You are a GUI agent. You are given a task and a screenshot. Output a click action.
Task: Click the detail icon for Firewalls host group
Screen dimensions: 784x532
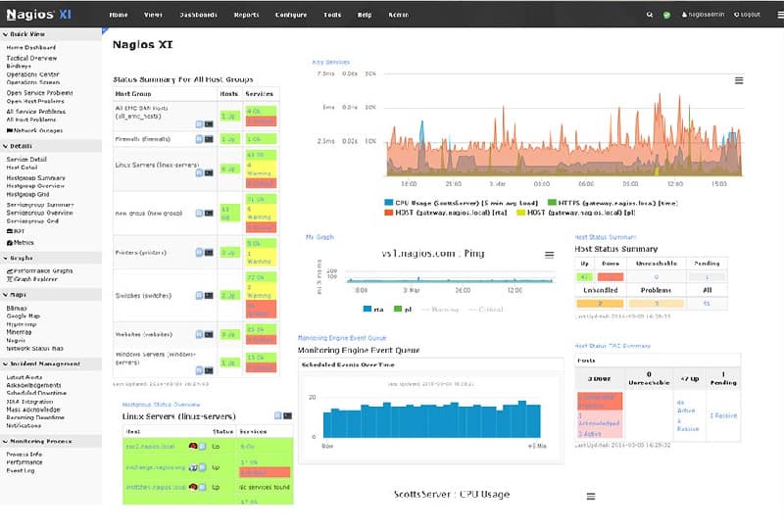point(199,139)
